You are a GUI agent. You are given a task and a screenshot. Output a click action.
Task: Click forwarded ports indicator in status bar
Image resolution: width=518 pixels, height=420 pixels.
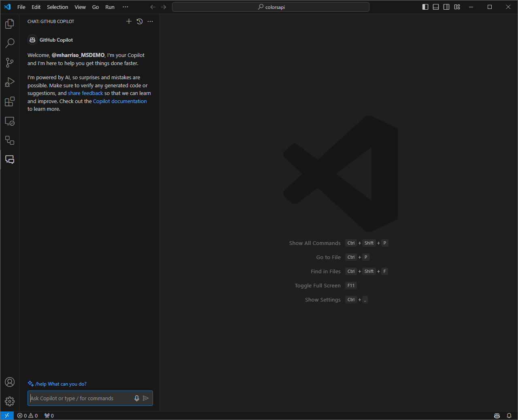tap(49, 416)
